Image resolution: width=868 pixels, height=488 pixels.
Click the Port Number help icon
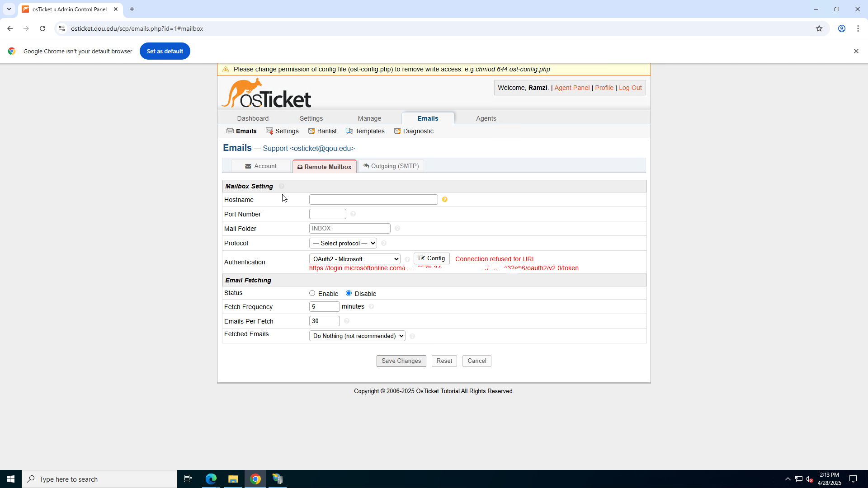(353, 214)
